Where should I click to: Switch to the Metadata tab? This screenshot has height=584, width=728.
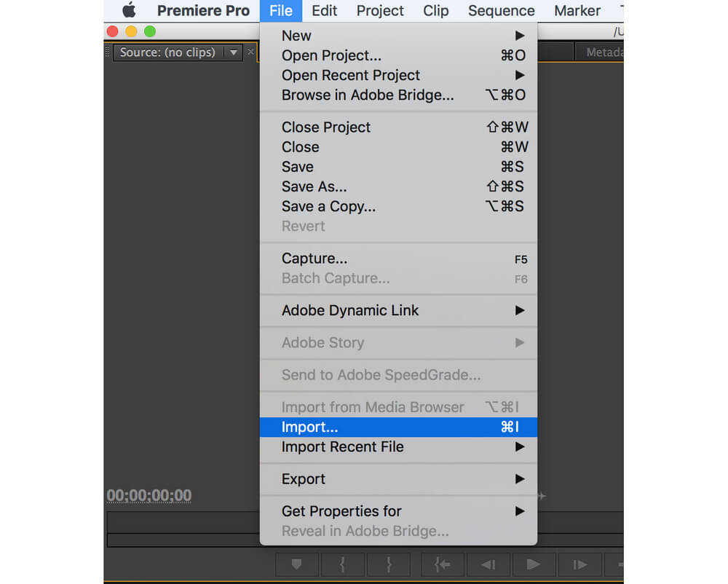(x=603, y=52)
